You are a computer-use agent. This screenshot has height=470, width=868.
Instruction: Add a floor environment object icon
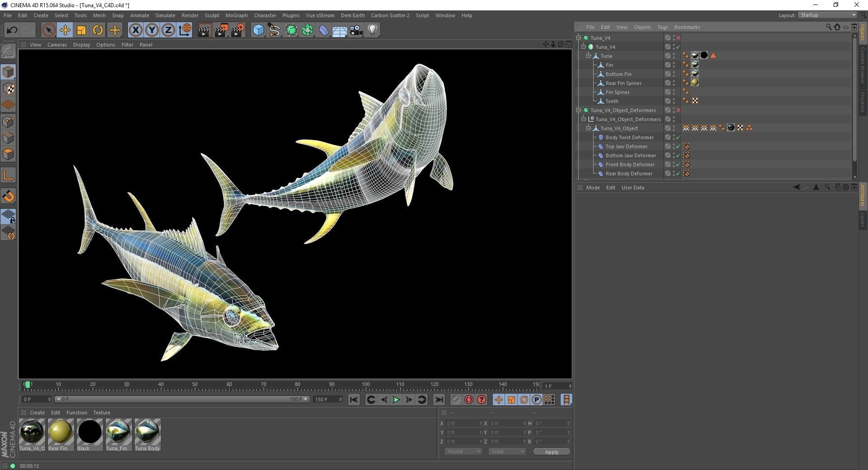340,30
